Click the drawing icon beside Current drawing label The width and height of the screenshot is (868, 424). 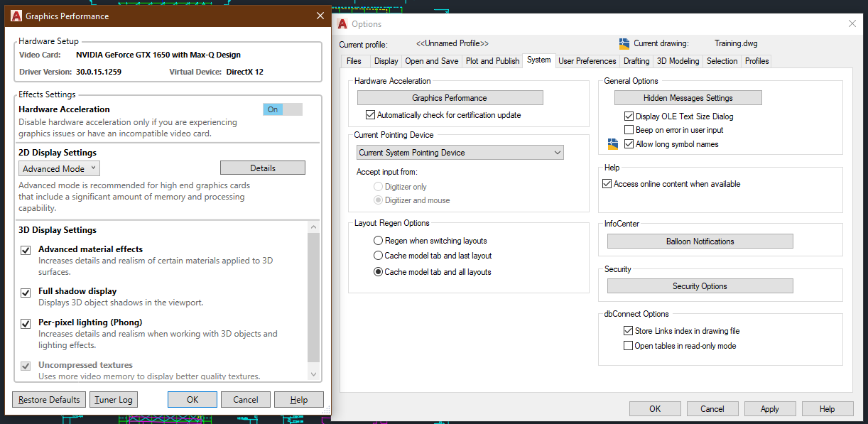624,43
